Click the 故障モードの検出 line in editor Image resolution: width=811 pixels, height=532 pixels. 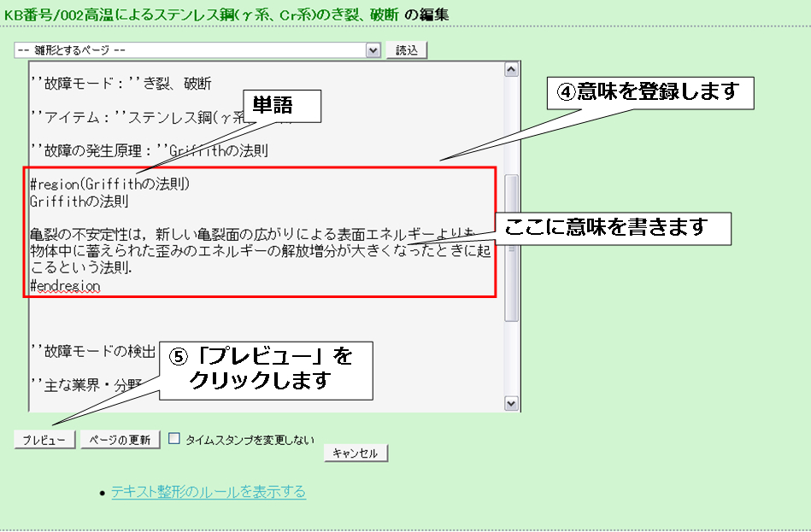click(x=94, y=350)
